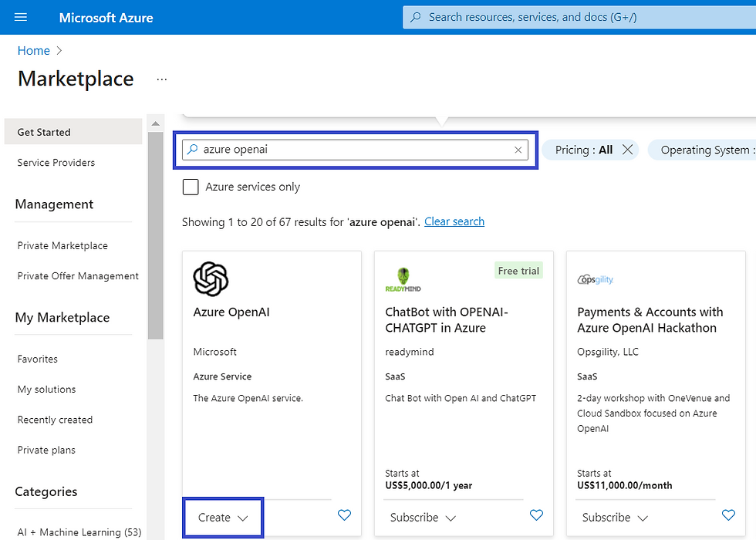Open Private plans
756x540 pixels.
click(x=46, y=450)
